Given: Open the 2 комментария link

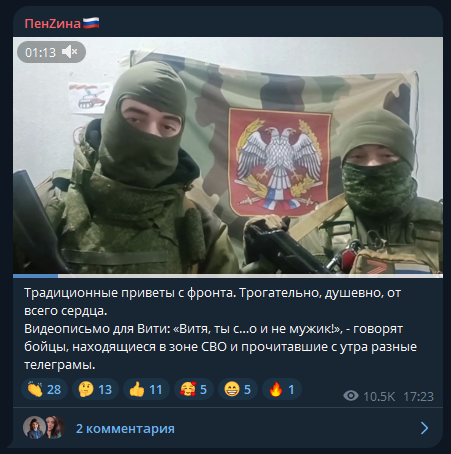Looking at the screenshot, I should tap(125, 428).
